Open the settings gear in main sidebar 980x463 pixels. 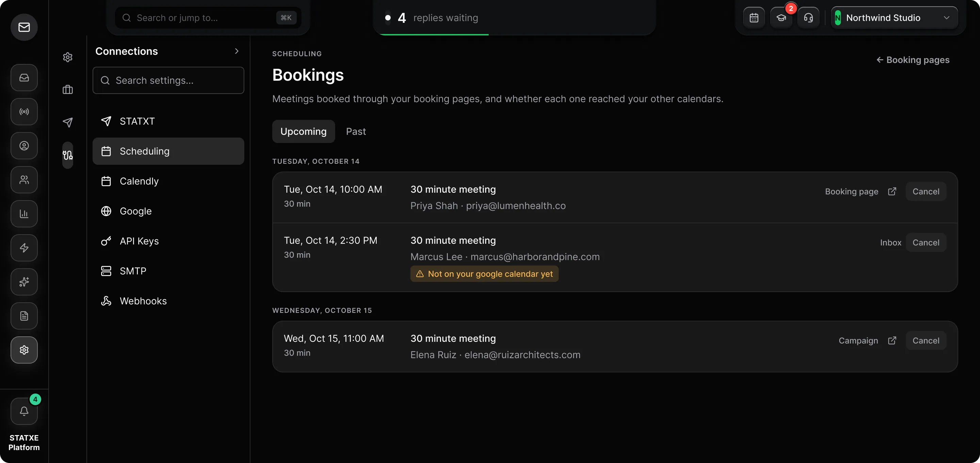[24, 350]
